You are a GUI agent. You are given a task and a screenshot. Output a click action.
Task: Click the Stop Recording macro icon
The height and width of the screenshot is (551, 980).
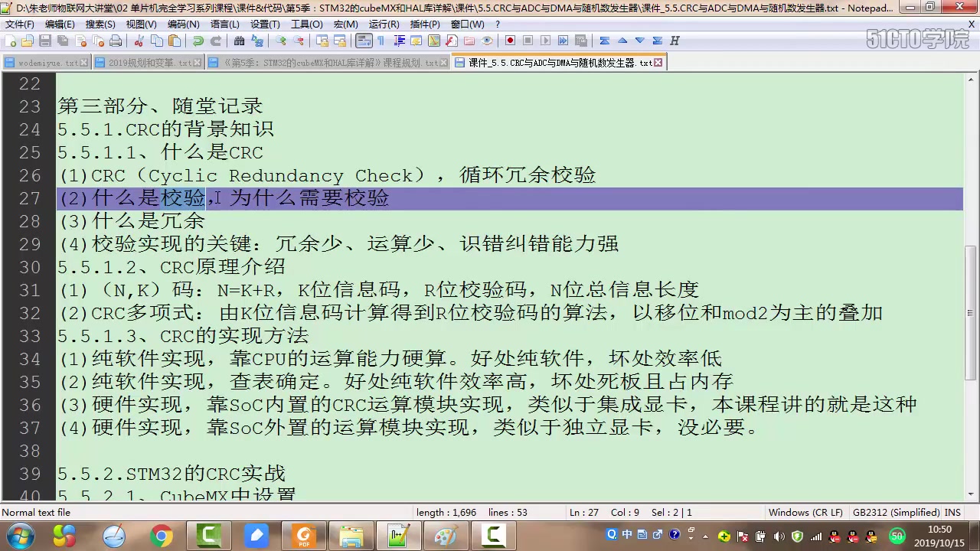tap(528, 41)
